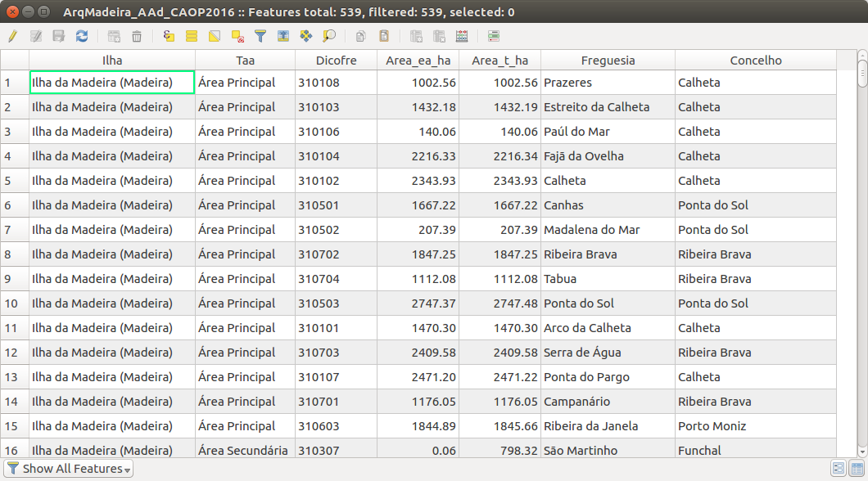This screenshot has width=868, height=481.
Task: Pan map to the selected rows
Action: tap(305, 36)
